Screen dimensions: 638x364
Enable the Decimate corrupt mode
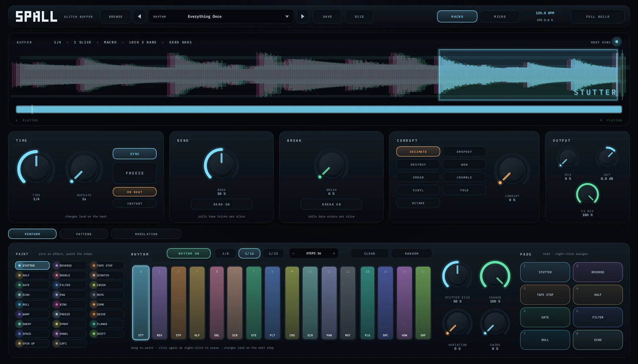(x=418, y=152)
